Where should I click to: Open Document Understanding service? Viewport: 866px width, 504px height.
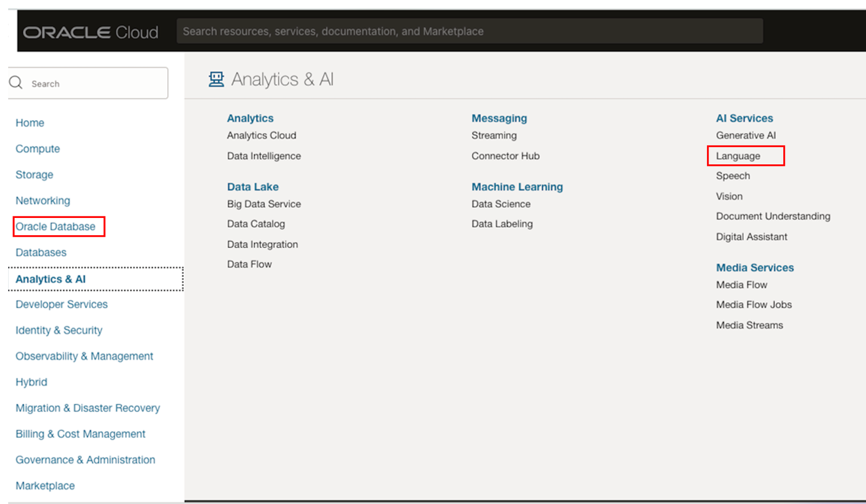(773, 216)
